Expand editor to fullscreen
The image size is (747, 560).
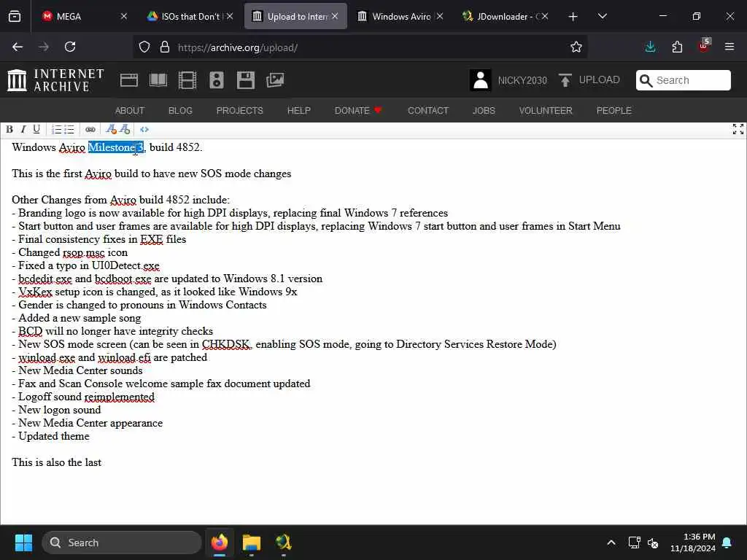point(738,129)
